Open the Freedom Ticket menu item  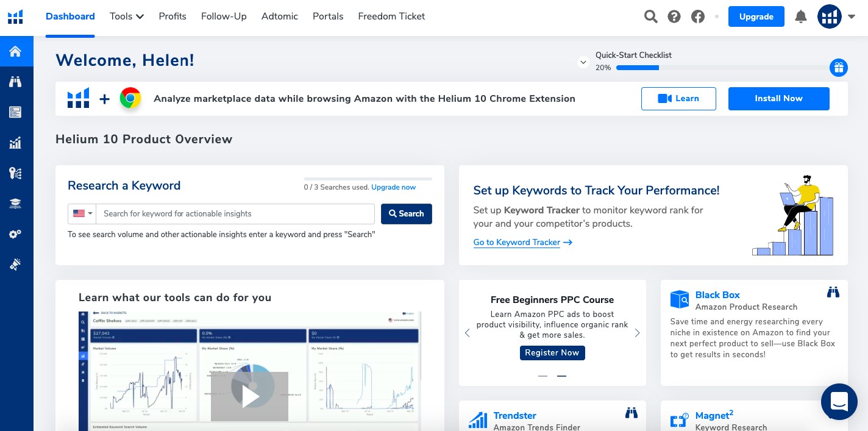391,16
